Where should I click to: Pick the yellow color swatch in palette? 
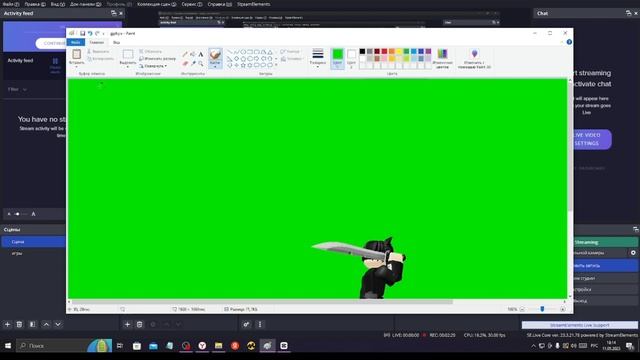tap(399, 51)
